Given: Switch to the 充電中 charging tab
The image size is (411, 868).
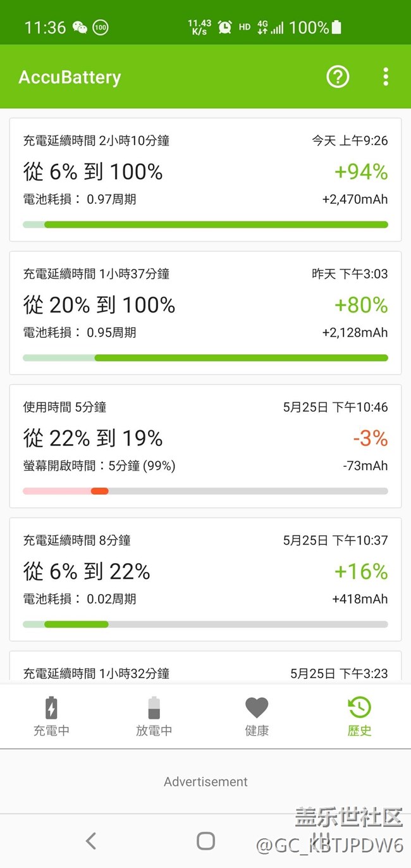Looking at the screenshot, I should (x=51, y=716).
